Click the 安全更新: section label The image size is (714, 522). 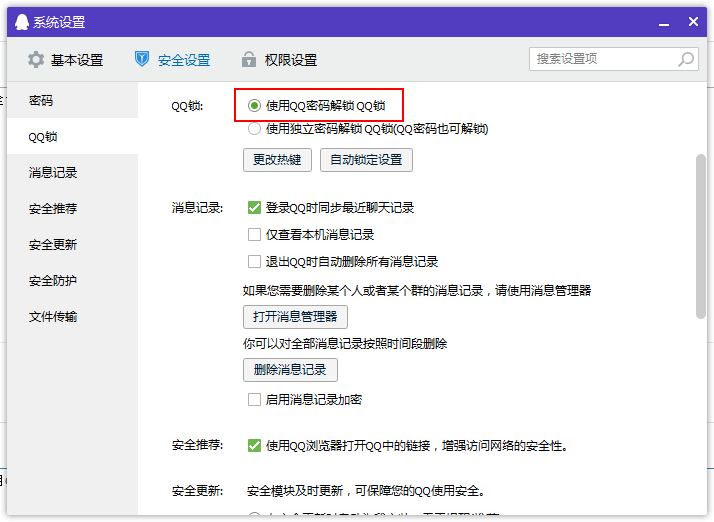197,491
